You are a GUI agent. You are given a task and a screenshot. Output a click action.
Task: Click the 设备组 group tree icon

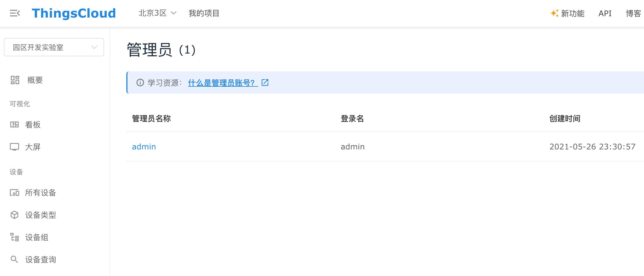point(14,237)
